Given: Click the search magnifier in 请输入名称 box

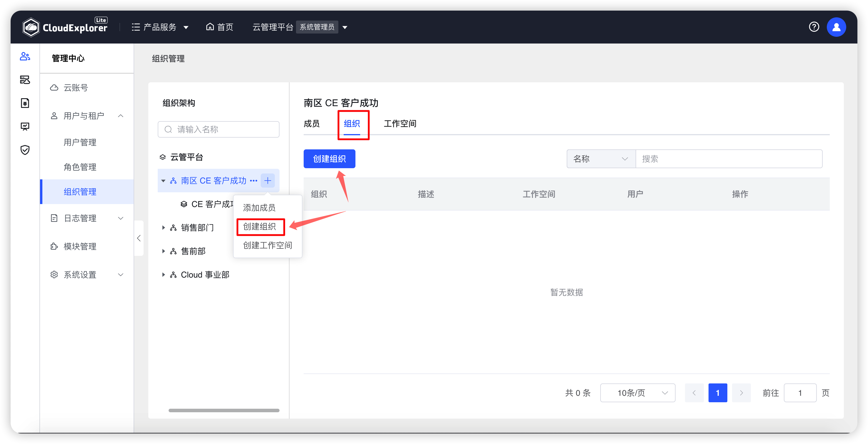Looking at the screenshot, I should click(x=168, y=129).
